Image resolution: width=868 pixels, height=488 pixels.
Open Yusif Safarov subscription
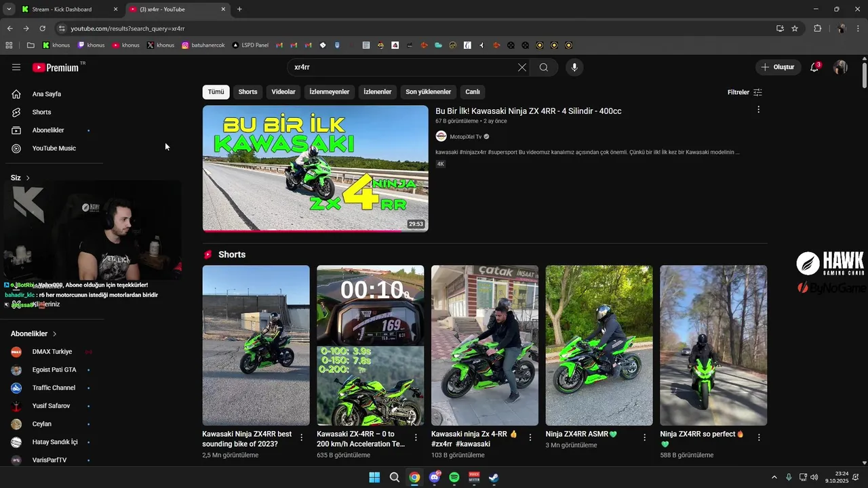52,406
